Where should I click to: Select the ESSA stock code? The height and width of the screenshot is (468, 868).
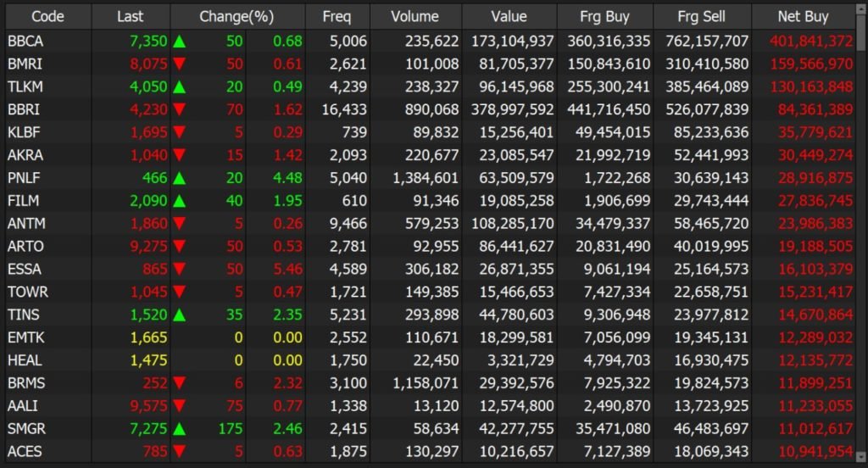pos(25,269)
